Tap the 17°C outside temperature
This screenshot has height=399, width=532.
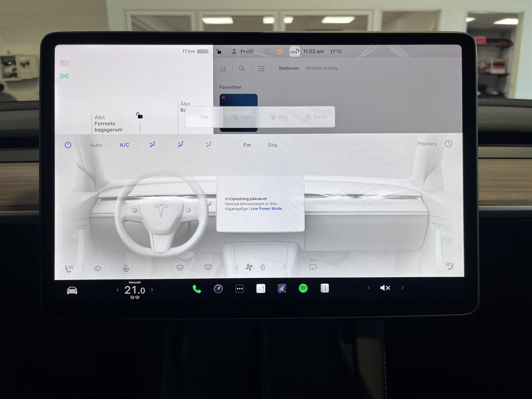[x=336, y=51]
